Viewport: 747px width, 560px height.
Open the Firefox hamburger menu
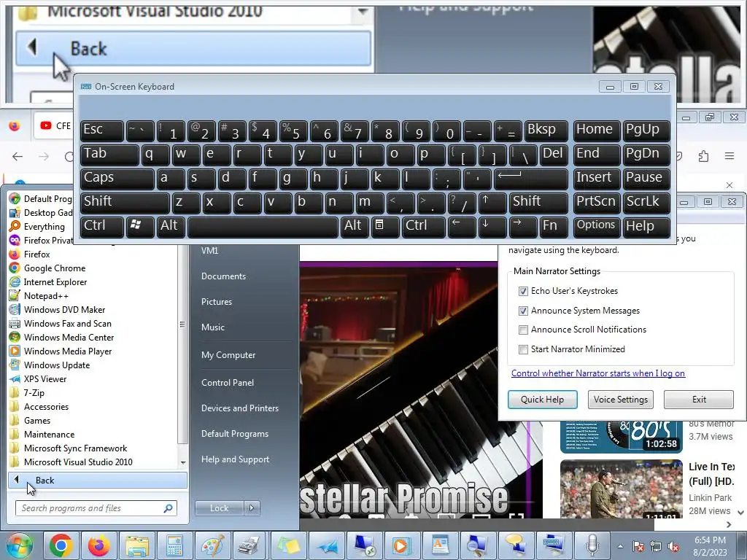point(729,156)
